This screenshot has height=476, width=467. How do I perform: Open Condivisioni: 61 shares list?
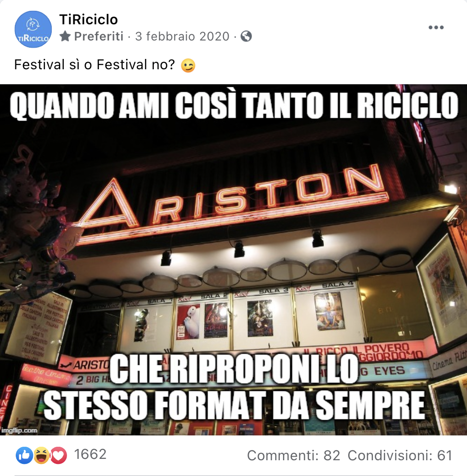[400, 455]
